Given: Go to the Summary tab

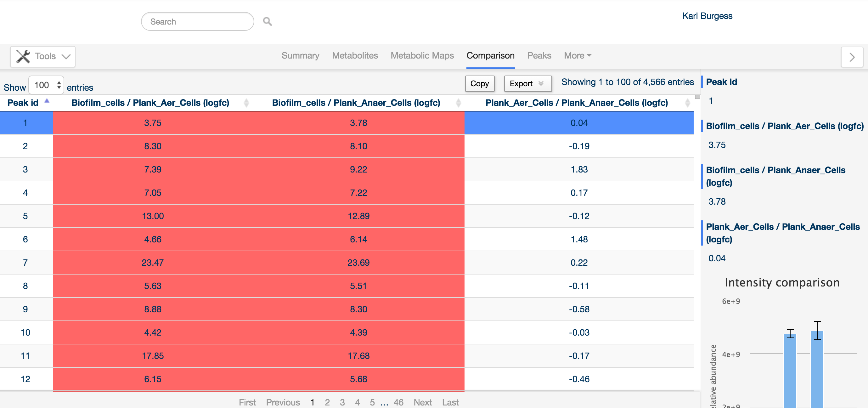Looking at the screenshot, I should pos(300,56).
